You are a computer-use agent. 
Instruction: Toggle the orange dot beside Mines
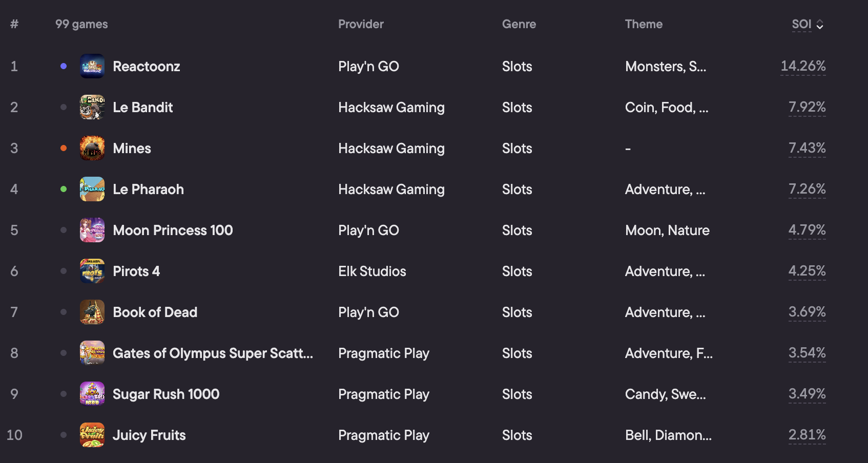tap(64, 148)
